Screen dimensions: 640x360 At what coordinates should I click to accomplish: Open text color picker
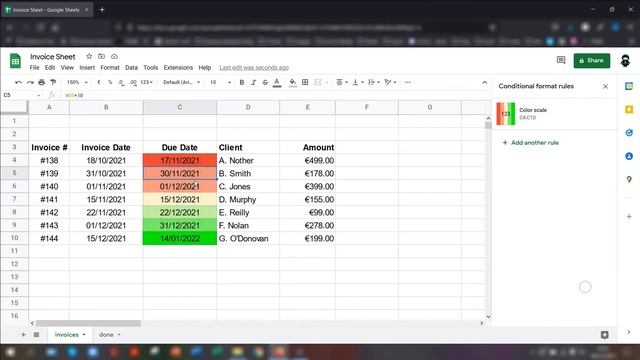click(277, 82)
